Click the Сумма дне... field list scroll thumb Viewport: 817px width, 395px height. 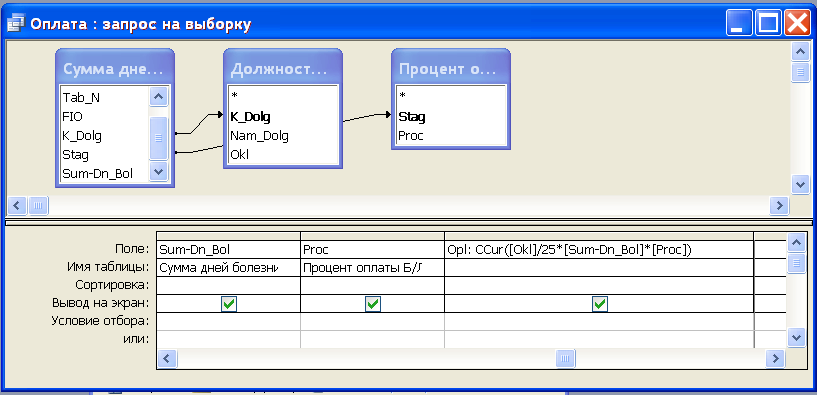click(x=158, y=138)
